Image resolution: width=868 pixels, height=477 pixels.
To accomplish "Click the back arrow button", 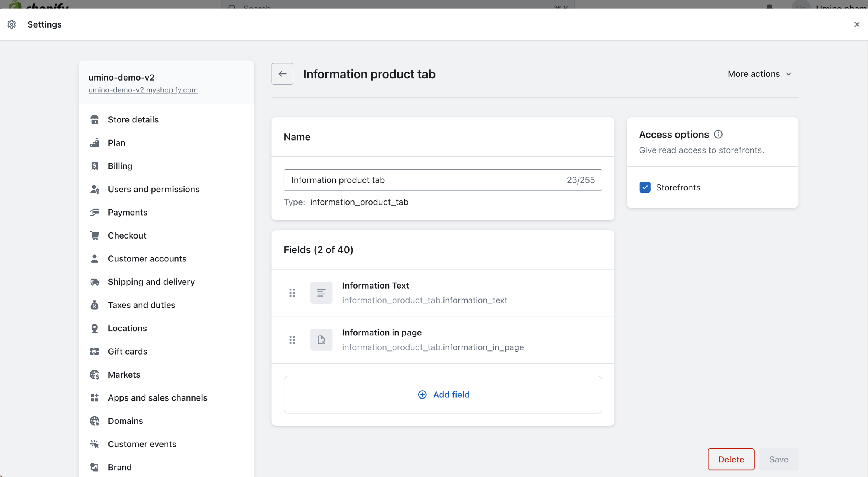I will (282, 74).
